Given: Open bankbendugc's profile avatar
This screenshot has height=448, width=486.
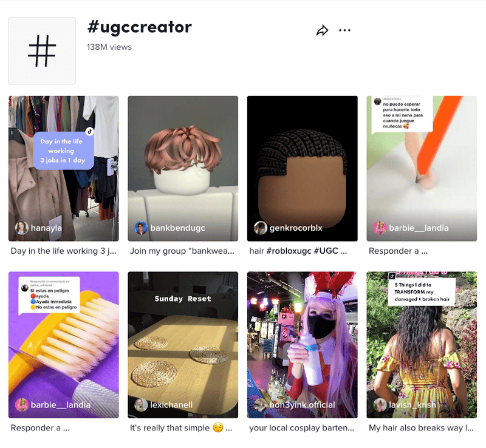Looking at the screenshot, I should click(141, 228).
